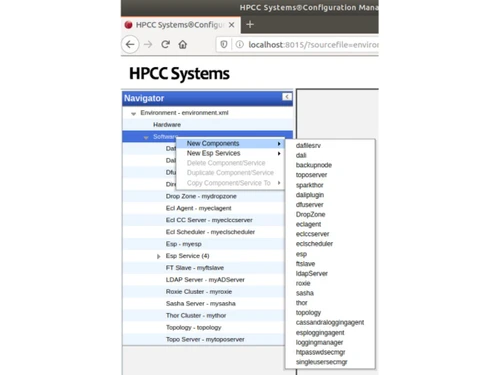Click the New Esp Services submenu arrow
The height and width of the screenshot is (375, 500).
279,153
